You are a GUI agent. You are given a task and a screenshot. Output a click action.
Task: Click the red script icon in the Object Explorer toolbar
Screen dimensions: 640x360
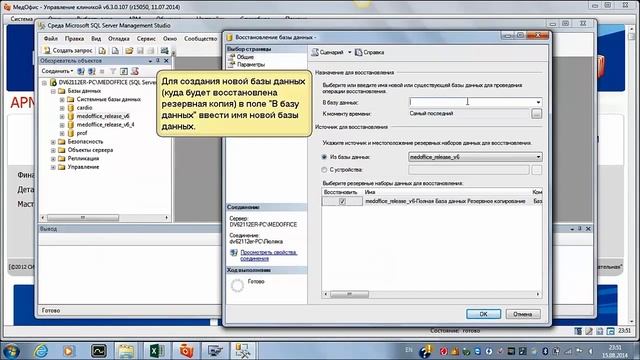[135, 71]
